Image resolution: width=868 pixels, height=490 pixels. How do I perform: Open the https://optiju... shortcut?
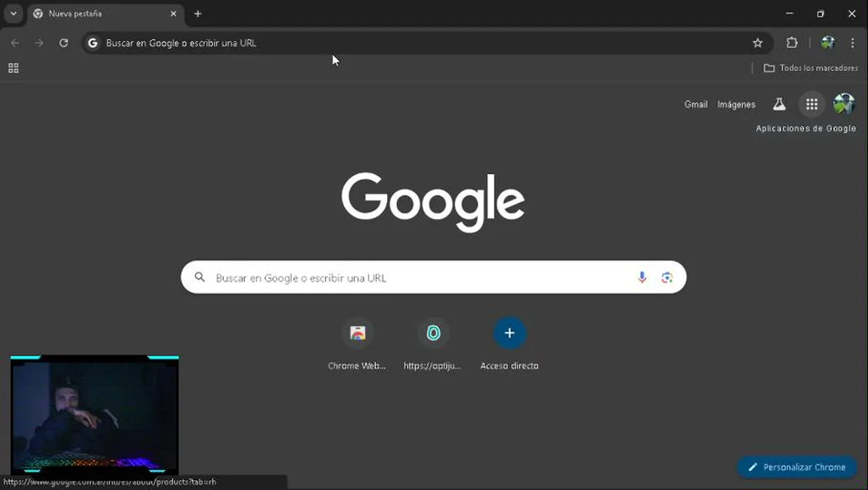click(x=433, y=344)
